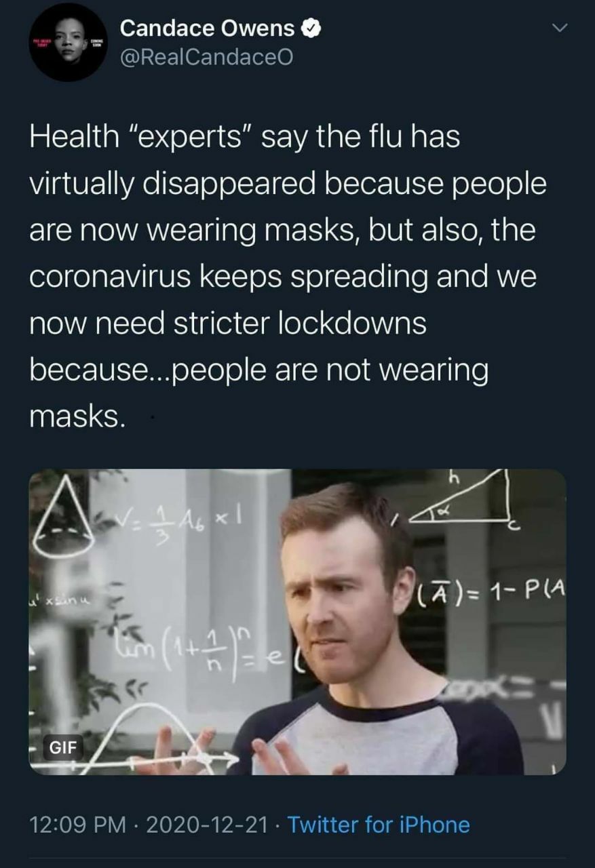This screenshot has width=595, height=868.
Task: Click the final word masks. in tweet
Action: 77,416
